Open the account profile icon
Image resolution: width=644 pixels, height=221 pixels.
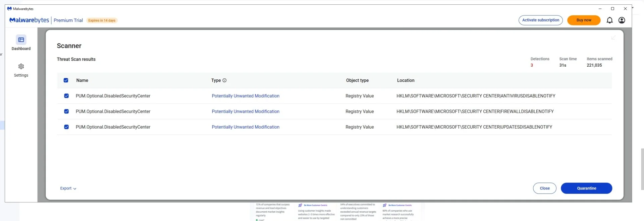click(x=622, y=20)
